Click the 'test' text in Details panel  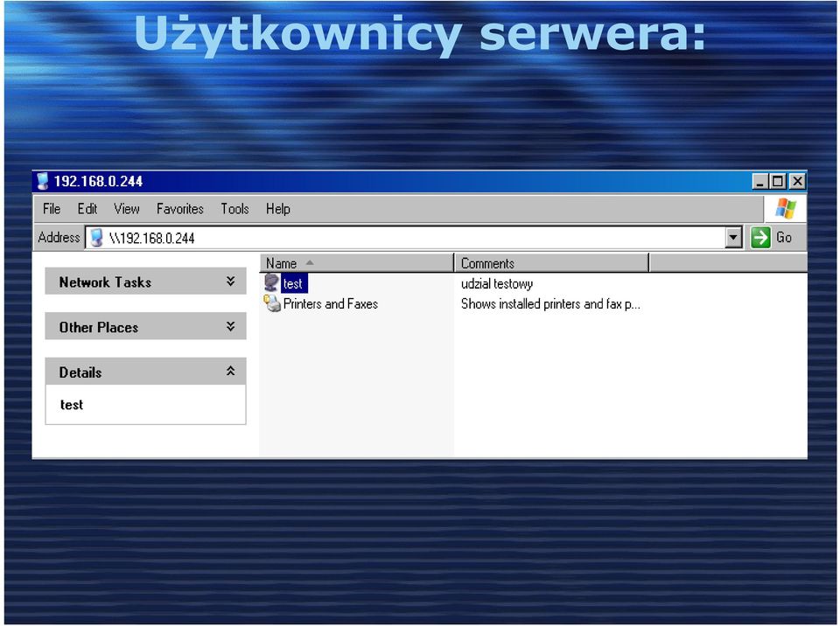pyautogui.click(x=71, y=405)
